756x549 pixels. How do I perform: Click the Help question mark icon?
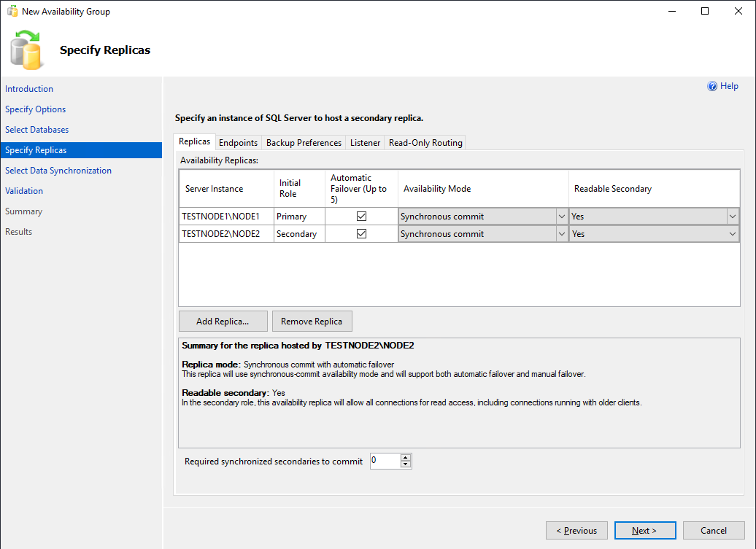(x=711, y=86)
